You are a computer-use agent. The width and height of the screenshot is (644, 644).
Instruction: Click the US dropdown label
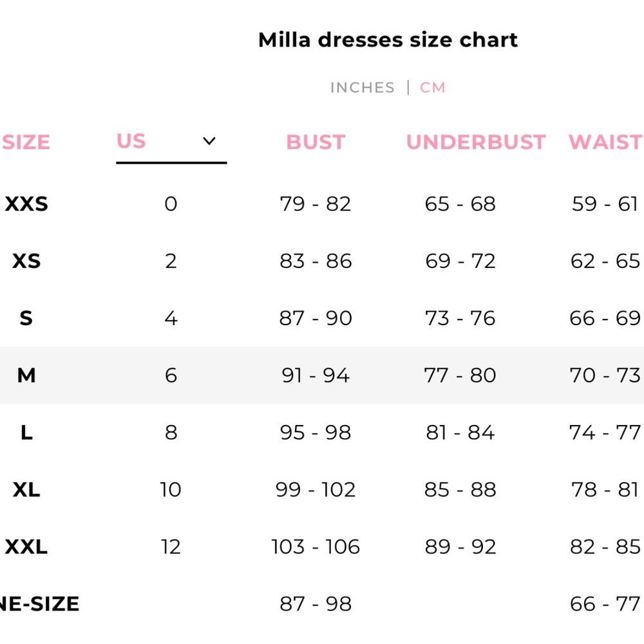click(131, 141)
